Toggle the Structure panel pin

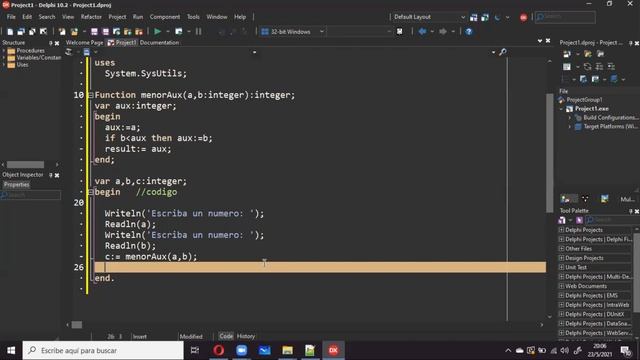point(51,43)
